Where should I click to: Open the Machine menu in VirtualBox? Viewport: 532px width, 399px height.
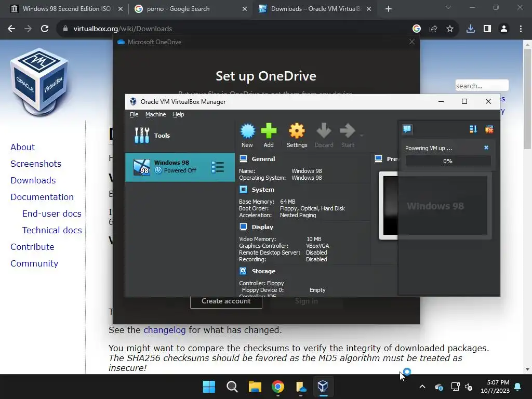coord(156,114)
